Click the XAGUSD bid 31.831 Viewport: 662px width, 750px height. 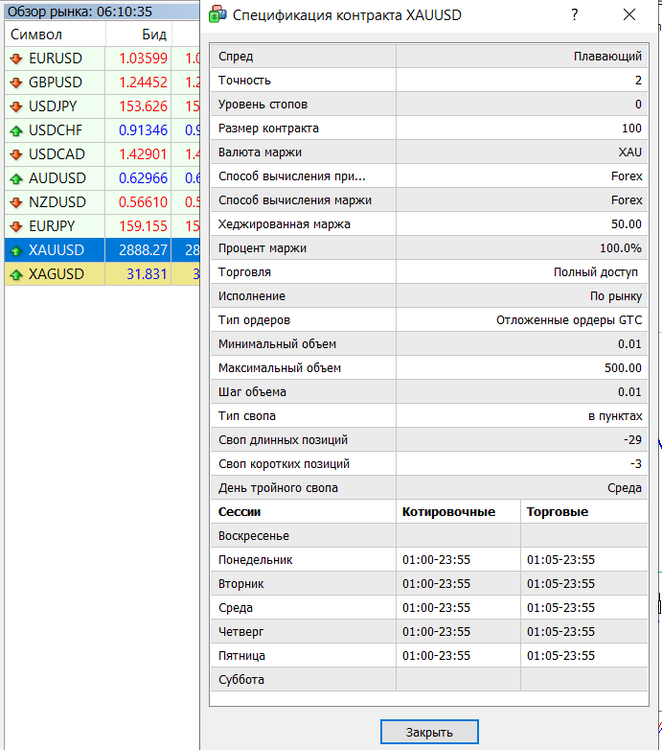click(146, 274)
